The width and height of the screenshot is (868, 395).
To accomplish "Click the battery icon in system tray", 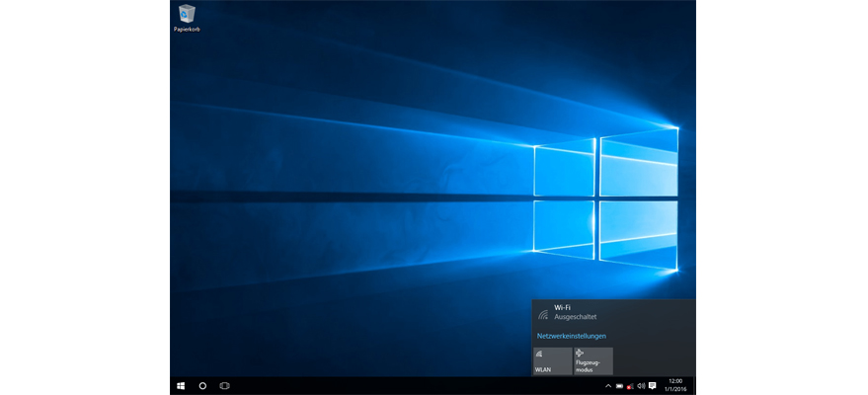I will point(619,385).
